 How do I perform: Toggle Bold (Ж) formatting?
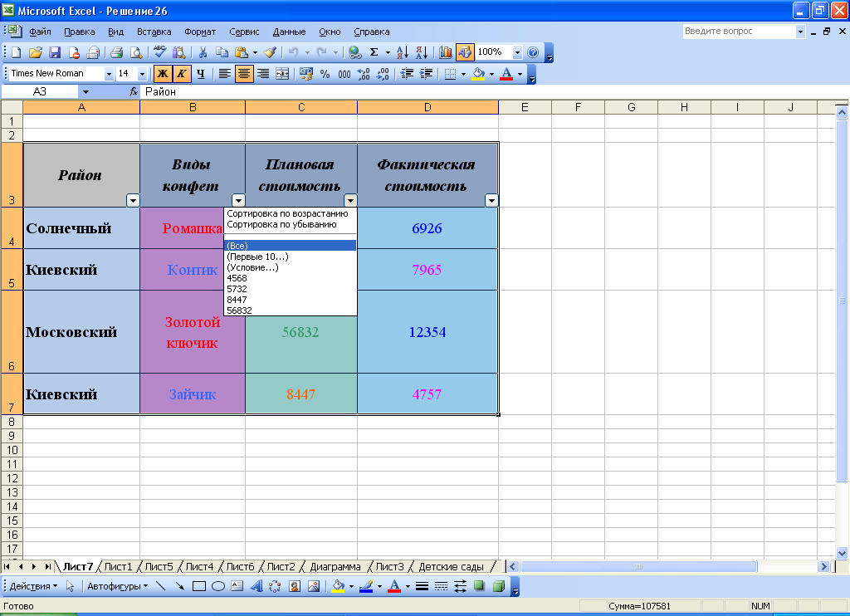pyautogui.click(x=162, y=74)
